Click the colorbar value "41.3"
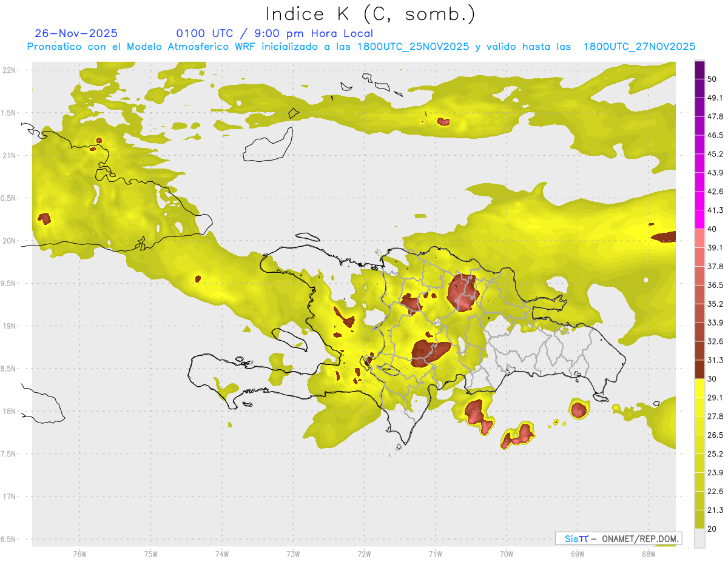This screenshot has height=562, width=728. pos(715,210)
